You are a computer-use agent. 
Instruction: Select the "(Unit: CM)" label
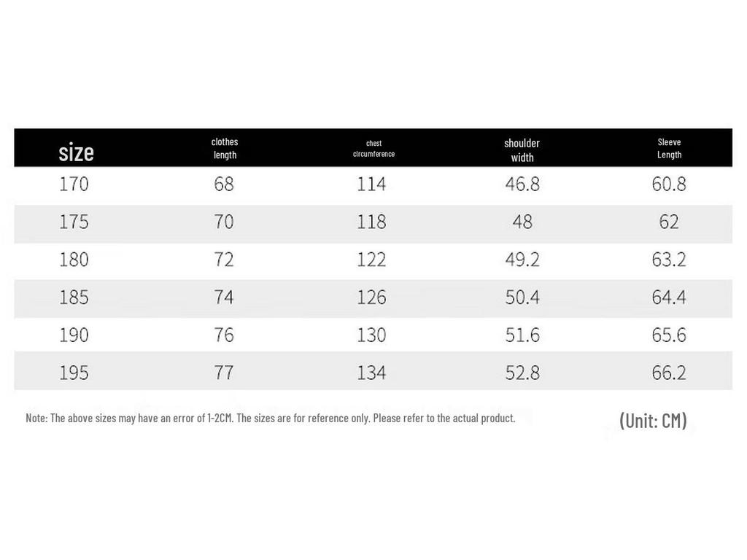click(x=653, y=421)
